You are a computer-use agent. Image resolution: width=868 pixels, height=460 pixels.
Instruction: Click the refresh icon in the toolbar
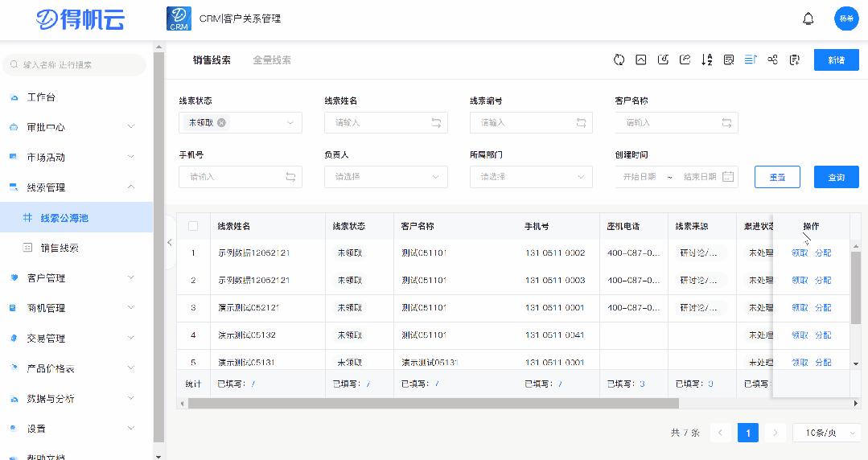coord(619,60)
